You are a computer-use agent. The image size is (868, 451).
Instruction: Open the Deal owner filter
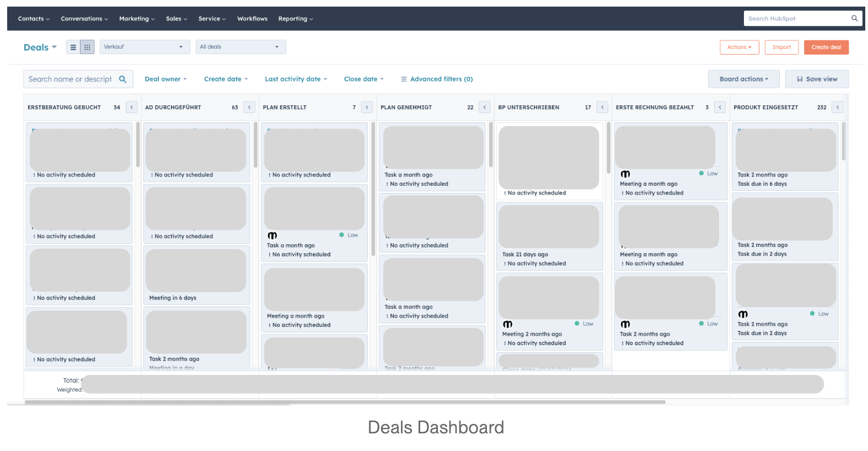click(165, 79)
